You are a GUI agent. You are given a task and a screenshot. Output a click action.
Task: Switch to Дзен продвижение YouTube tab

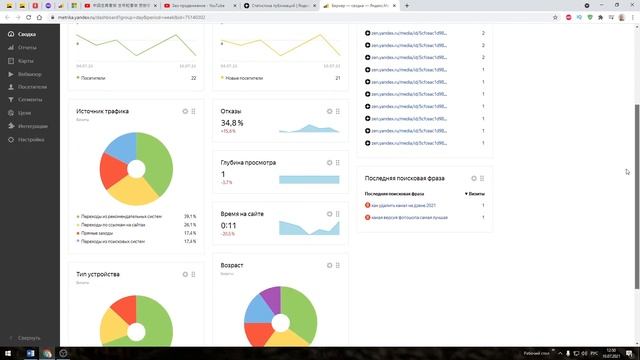click(200, 6)
